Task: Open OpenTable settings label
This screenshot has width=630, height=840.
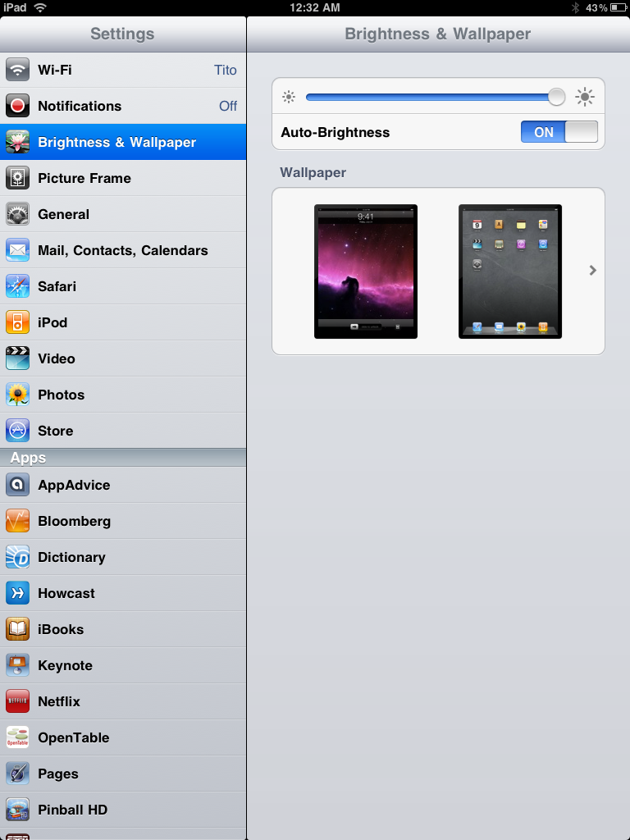Action: pos(73,738)
